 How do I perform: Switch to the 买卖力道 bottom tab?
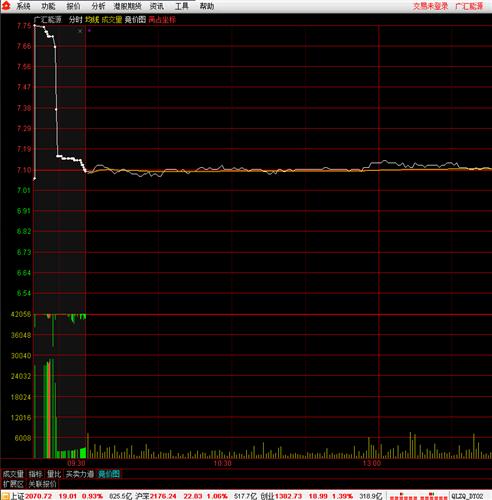(80, 474)
